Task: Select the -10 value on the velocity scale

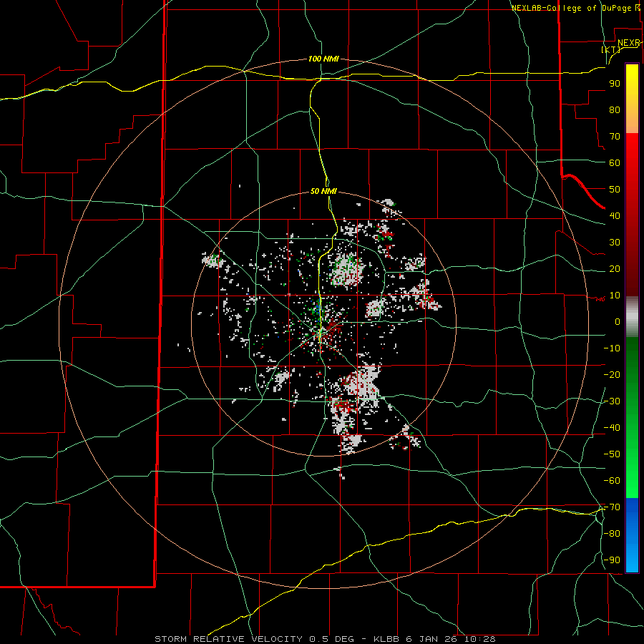Action: (x=612, y=348)
